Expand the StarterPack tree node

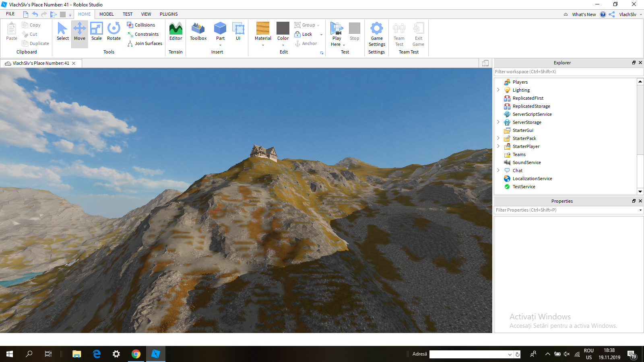click(498, 138)
